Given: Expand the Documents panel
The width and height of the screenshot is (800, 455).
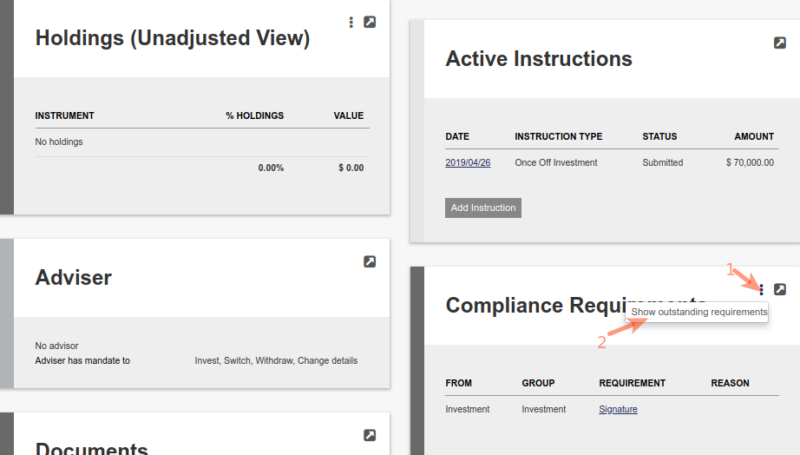Looking at the screenshot, I should click(x=370, y=435).
